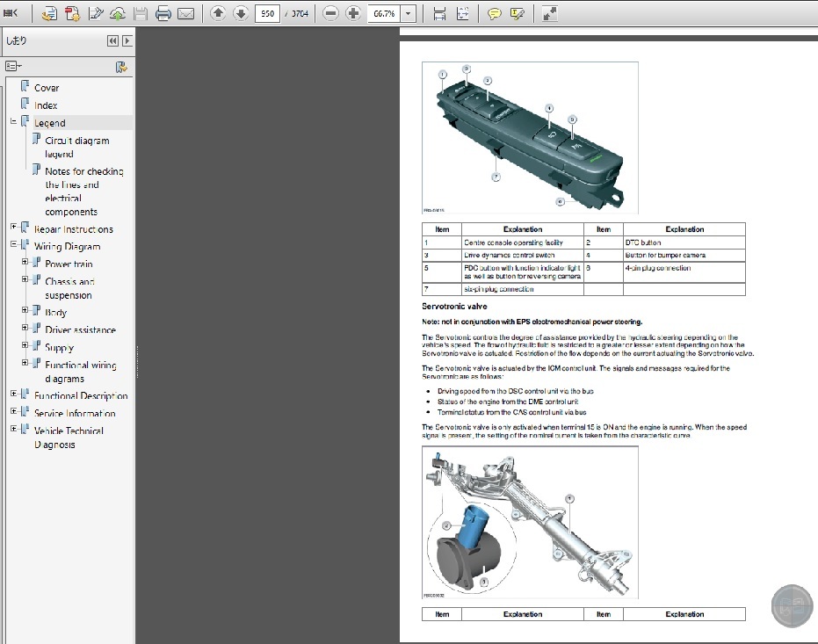The image size is (818, 644).
Task: Click the 'Servotronic valve' heading text
Action: click(x=454, y=307)
